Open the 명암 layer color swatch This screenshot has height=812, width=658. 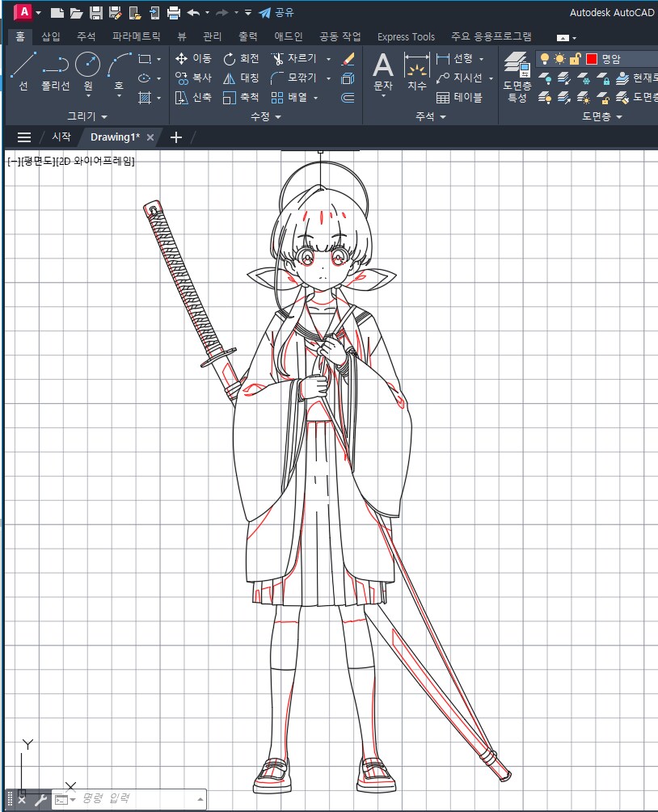click(591, 59)
